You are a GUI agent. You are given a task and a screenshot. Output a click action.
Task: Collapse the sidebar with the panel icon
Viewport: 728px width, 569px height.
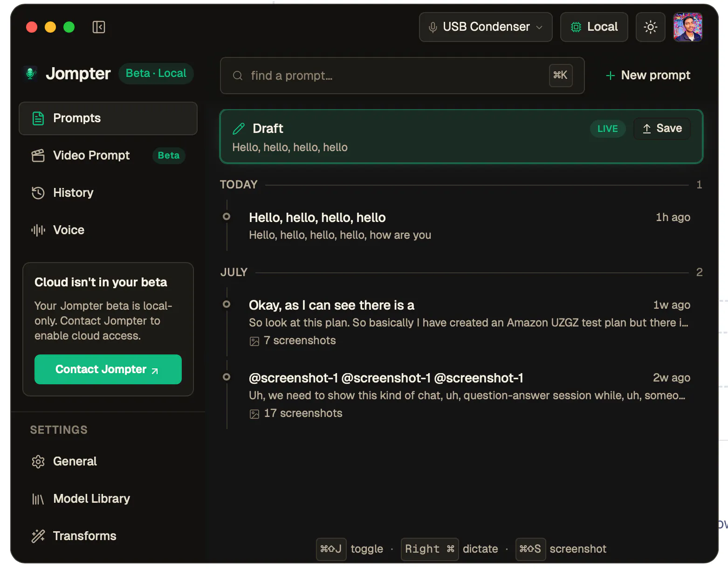click(99, 27)
